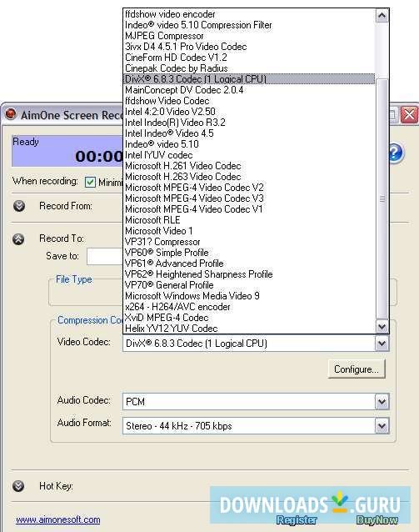This screenshot has height=532, width=419.
Task: Choose Cinepak Codec by Radius
Action: point(249,68)
